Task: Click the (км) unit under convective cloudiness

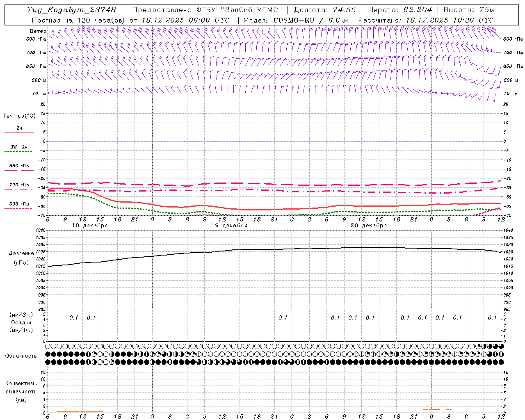Action: 21,399
